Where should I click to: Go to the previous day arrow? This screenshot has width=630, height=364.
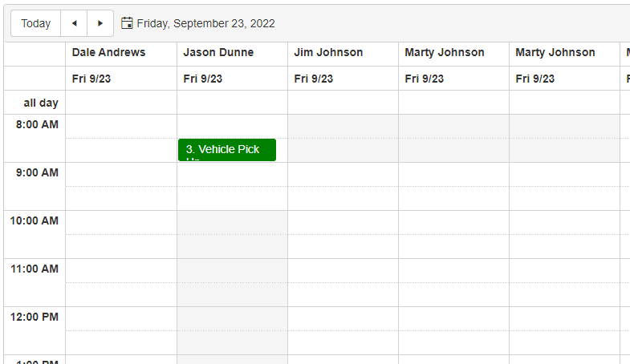tap(74, 23)
